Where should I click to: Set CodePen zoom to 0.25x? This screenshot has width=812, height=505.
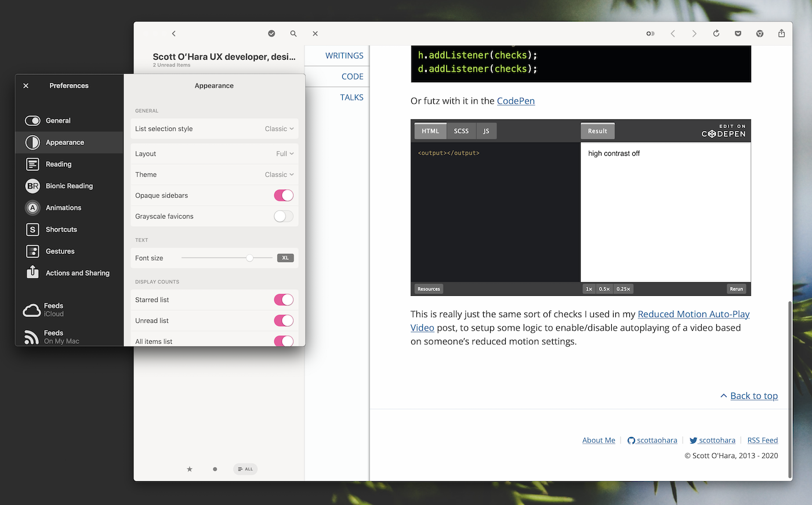click(623, 289)
